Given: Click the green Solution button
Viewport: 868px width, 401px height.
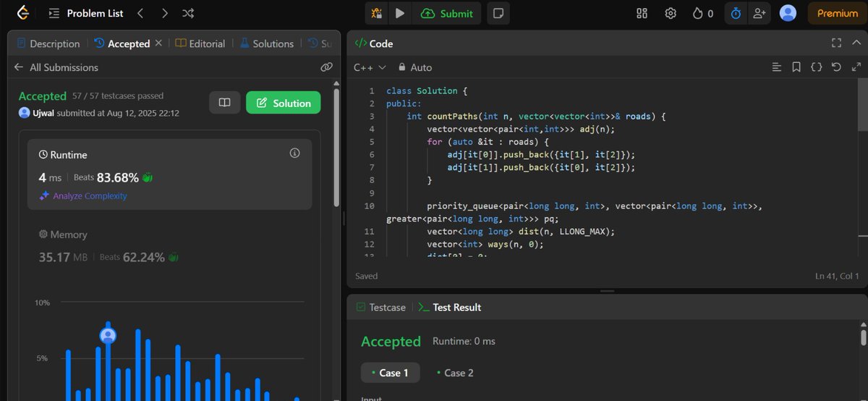Looking at the screenshot, I should tap(284, 103).
